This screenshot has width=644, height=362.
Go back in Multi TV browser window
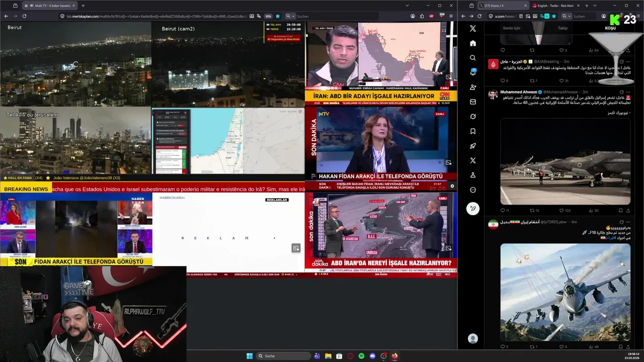coord(6,16)
